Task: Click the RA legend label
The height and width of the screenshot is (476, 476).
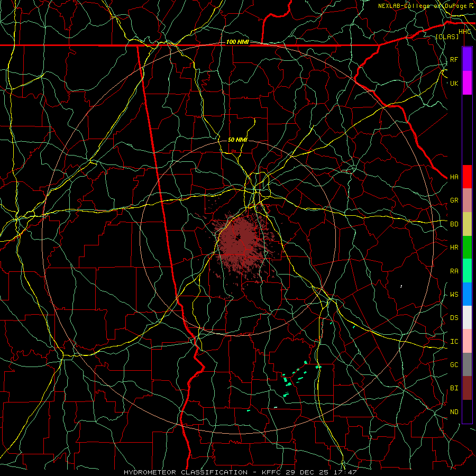Action: 454,271
